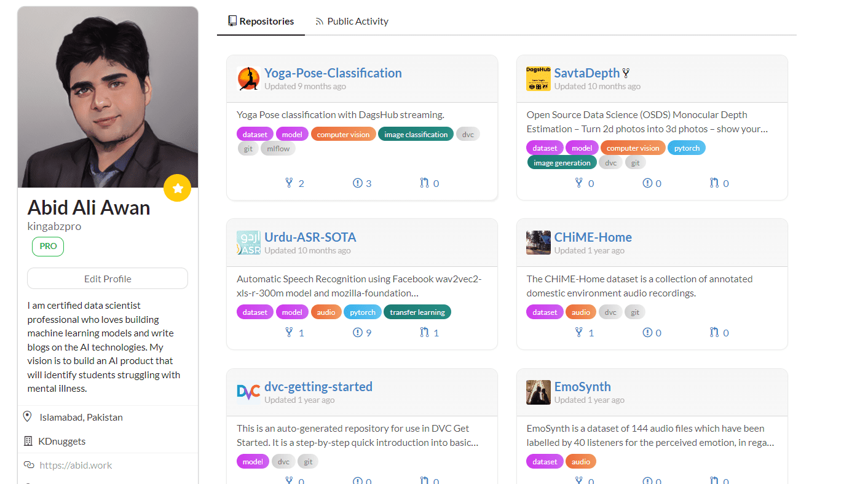Click the git tag in dvc-getting-started card
This screenshot has height=484, width=868.
pyautogui.click(x=309, y=461)
